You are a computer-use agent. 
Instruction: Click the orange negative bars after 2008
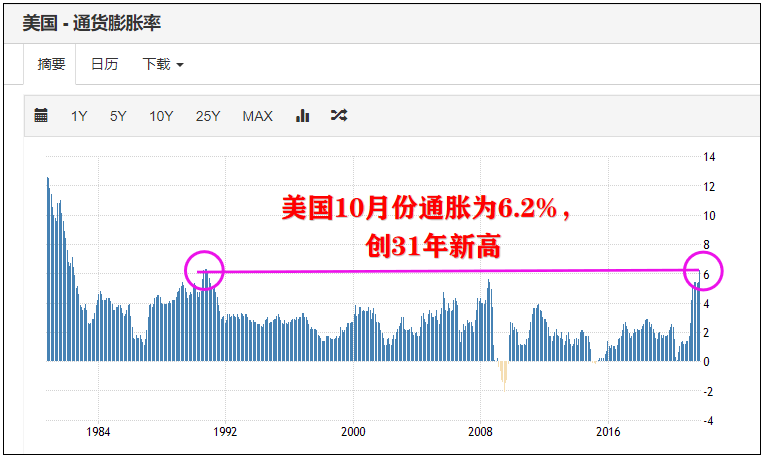[503, 375]
